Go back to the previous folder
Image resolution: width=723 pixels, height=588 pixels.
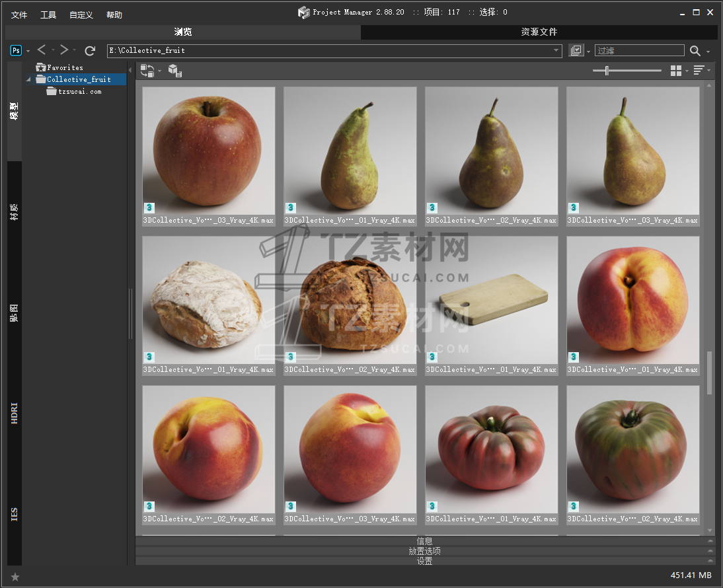click(42, 50)
